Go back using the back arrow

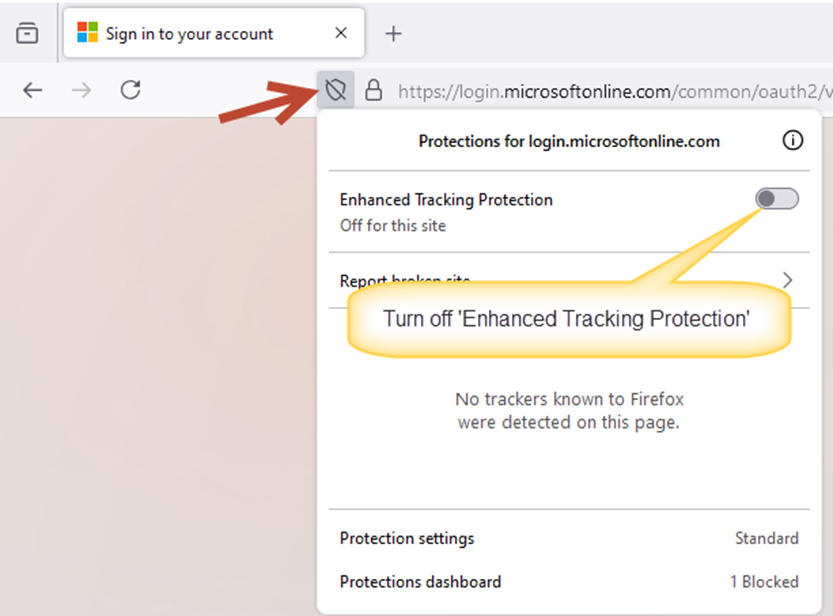(32, 90)
